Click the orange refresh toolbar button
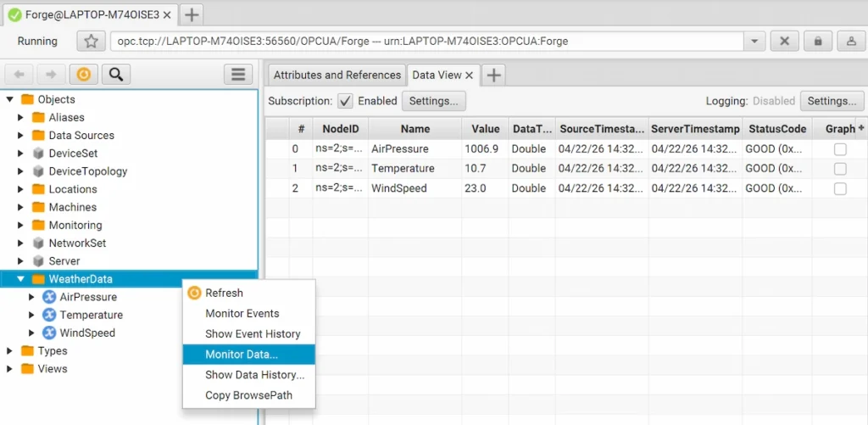 pos(84,75)
